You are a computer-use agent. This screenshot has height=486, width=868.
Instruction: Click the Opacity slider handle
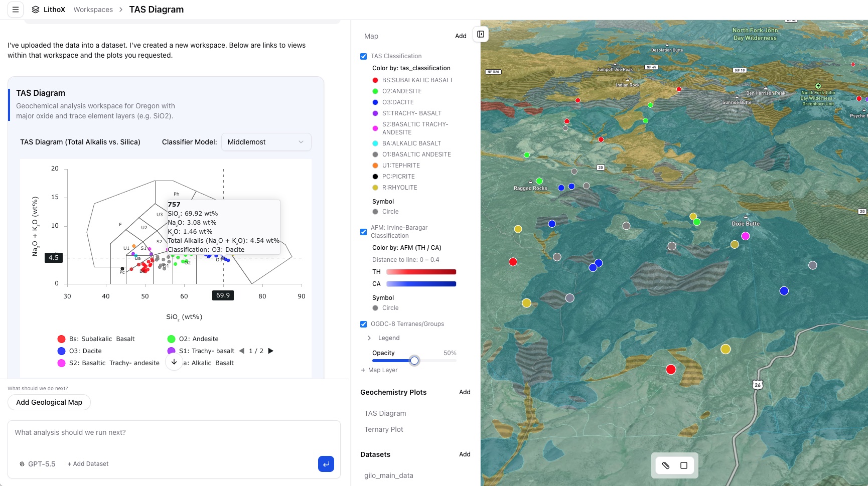pyautogui.click(x=414, y=361)
